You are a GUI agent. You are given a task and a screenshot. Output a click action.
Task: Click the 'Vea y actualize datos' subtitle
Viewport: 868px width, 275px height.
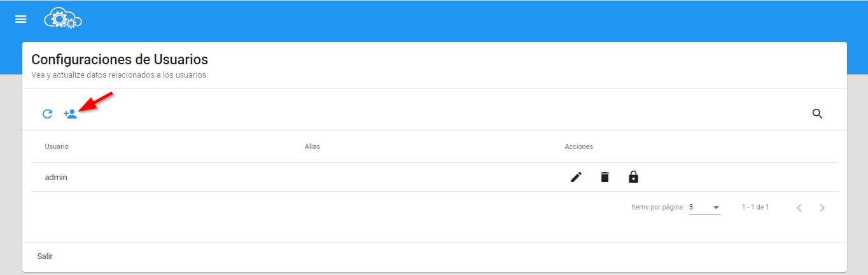point(118,75)
